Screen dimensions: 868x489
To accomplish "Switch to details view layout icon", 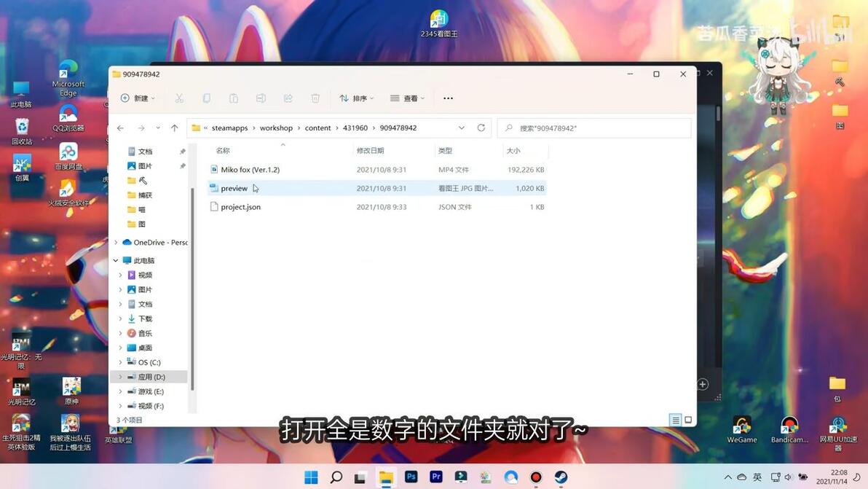I will [675, 420].
